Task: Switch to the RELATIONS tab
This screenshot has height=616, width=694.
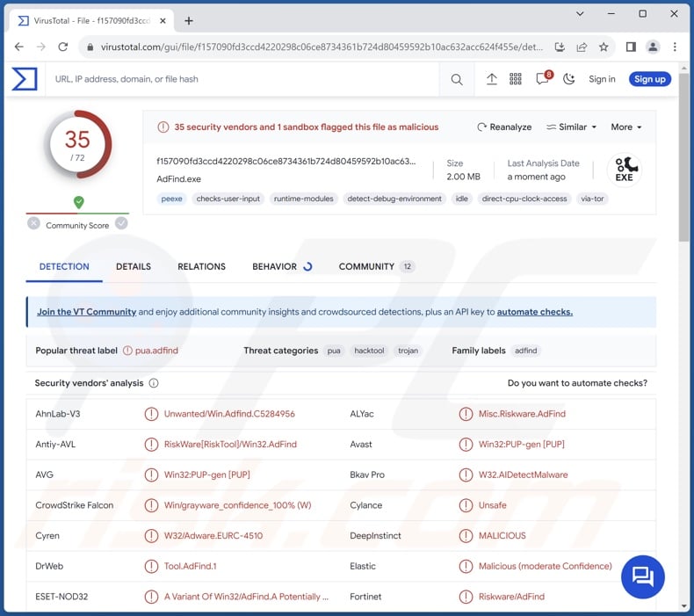Action: (x=201, y=266)
